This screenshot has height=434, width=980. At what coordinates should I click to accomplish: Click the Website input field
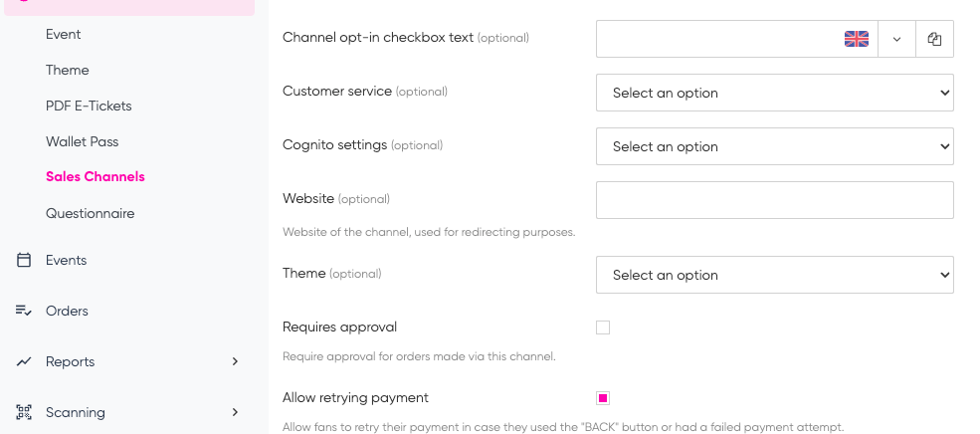point(774,200)
